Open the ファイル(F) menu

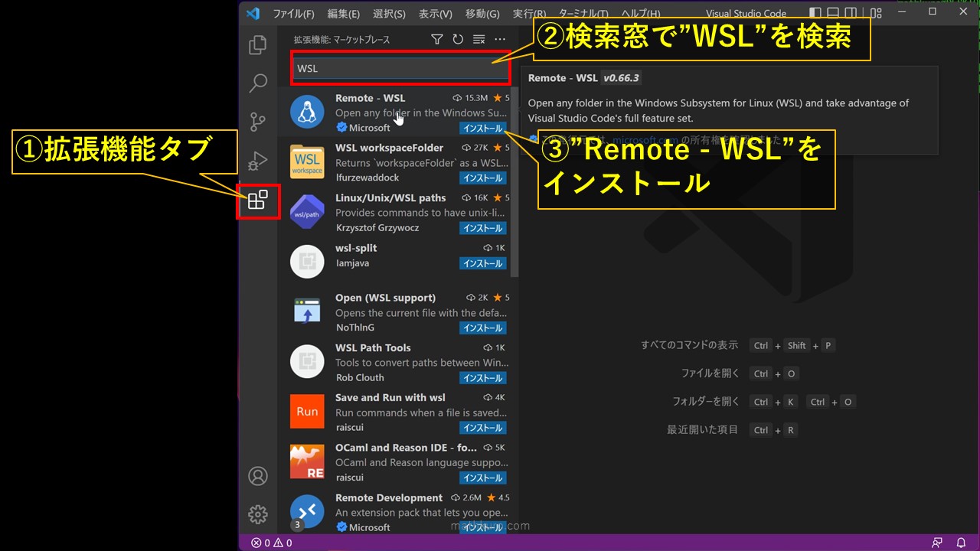[x=293, y=14]
